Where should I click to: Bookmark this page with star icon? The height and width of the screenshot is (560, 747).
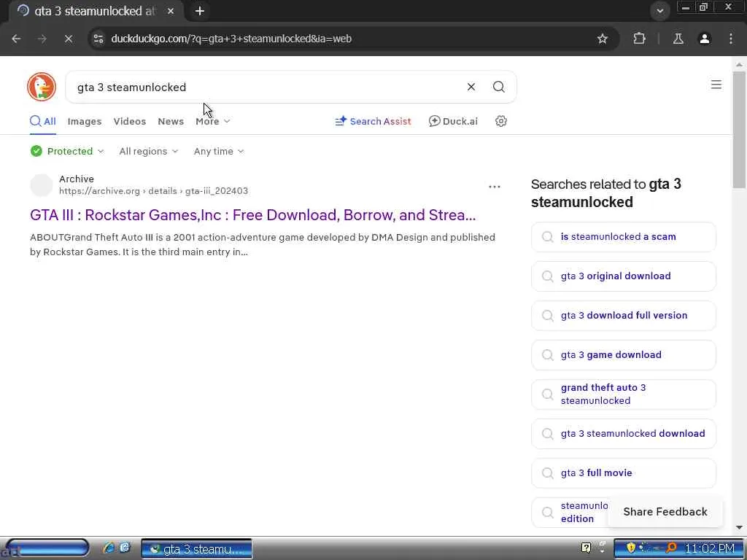pyautogui.click(x=602, y=39)
